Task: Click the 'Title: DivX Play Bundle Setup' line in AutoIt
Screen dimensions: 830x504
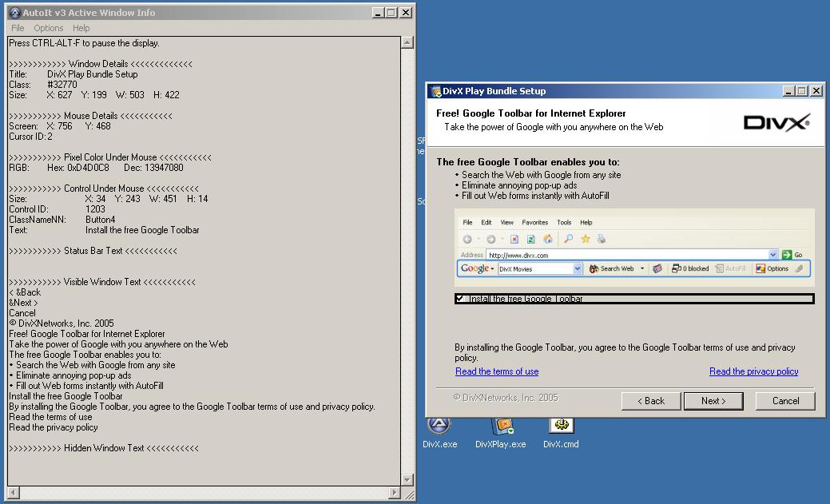Action: point(73,74)
